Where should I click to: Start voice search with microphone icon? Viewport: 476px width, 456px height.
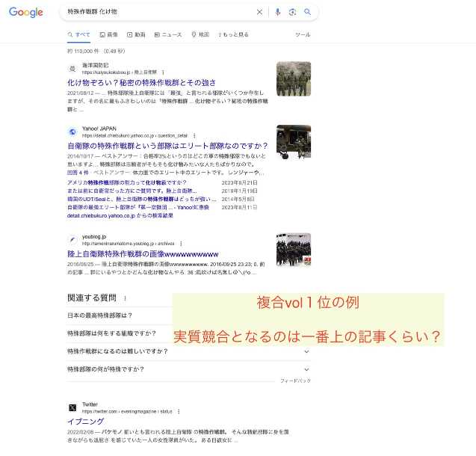277,12
